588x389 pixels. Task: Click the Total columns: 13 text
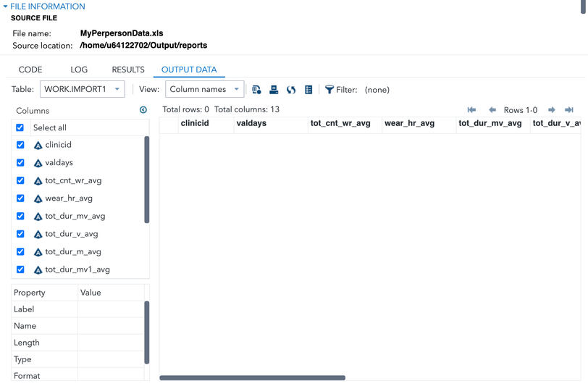coord(247,109)
